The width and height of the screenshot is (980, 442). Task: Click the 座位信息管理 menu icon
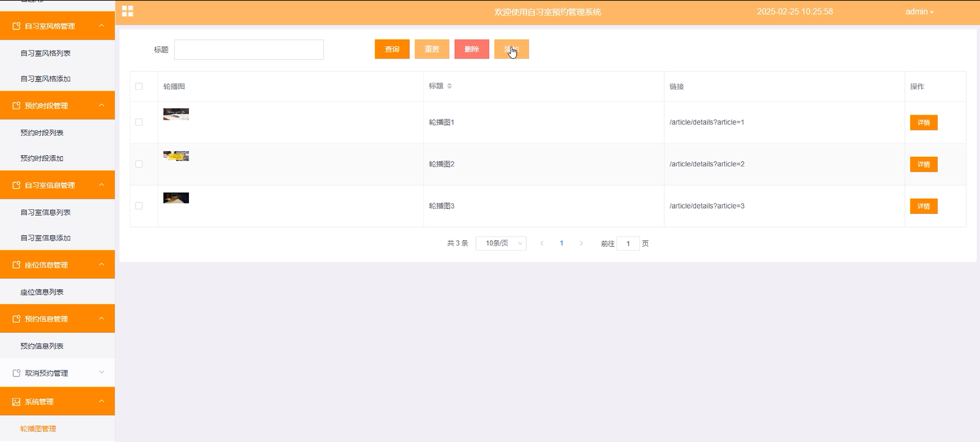pos(16,265)
